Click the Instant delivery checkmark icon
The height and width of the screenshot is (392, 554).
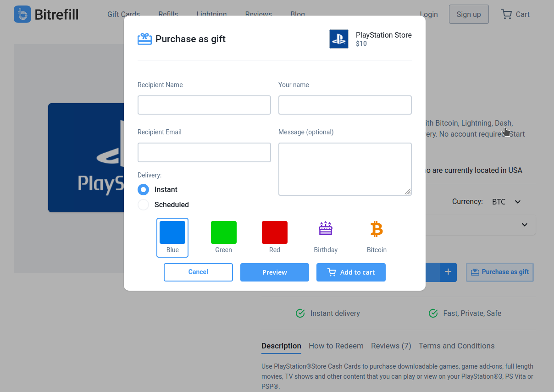coord(300,313)
